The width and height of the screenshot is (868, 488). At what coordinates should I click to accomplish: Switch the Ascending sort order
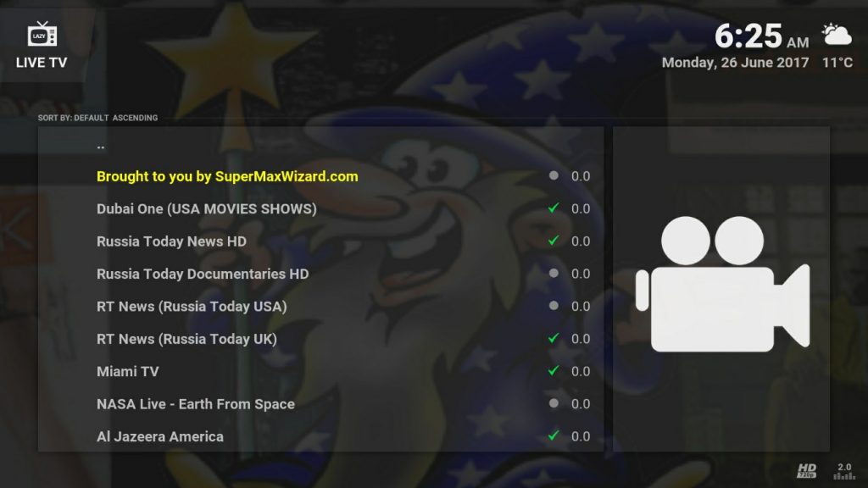(x=135, y=118)
